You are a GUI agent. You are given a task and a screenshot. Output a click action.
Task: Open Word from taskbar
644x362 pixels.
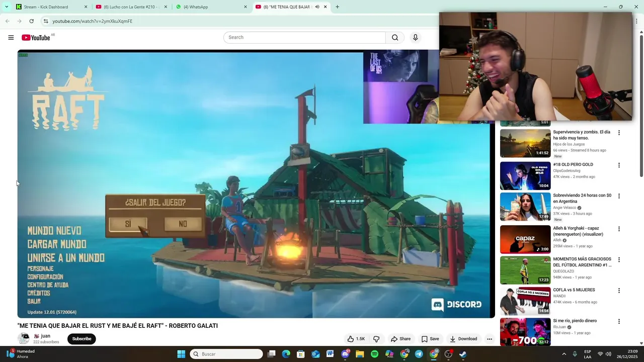[330, 354]
